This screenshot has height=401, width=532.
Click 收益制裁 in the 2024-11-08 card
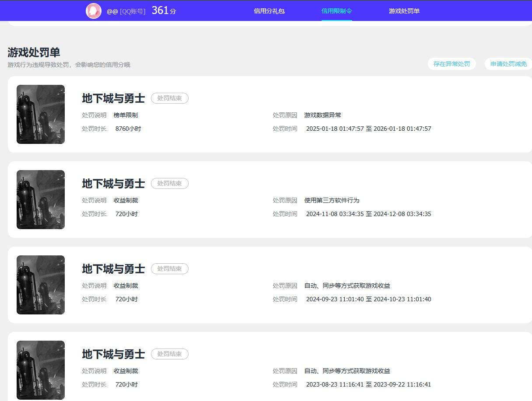pyautogui.click(x=126, y=200)
